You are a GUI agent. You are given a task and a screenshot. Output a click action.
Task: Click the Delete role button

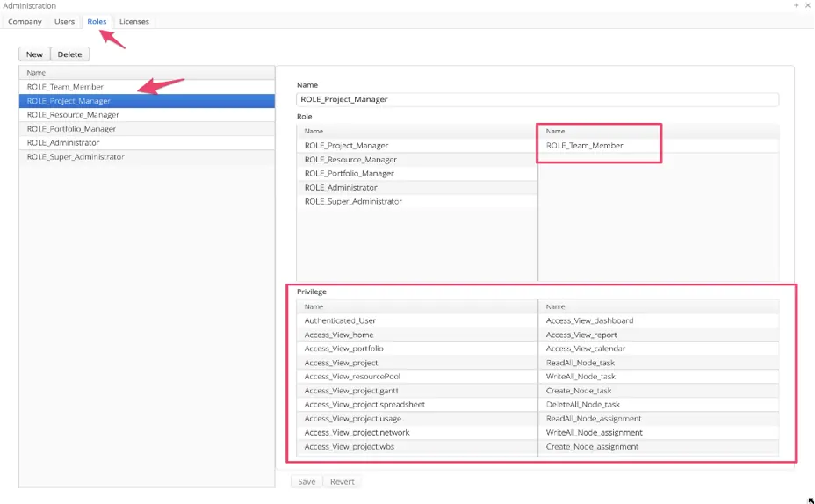tap(69, 54)
